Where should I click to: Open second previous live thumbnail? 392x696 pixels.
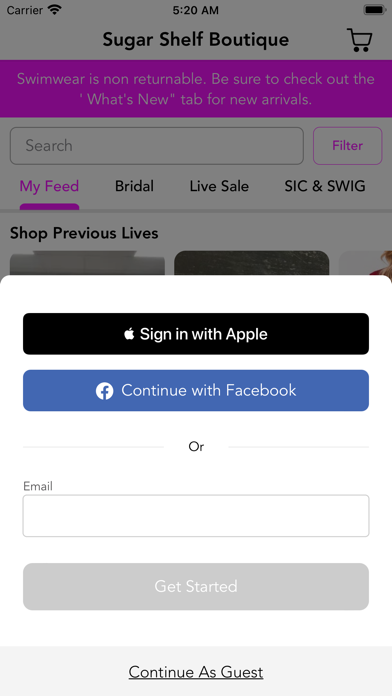pos(251,263)
